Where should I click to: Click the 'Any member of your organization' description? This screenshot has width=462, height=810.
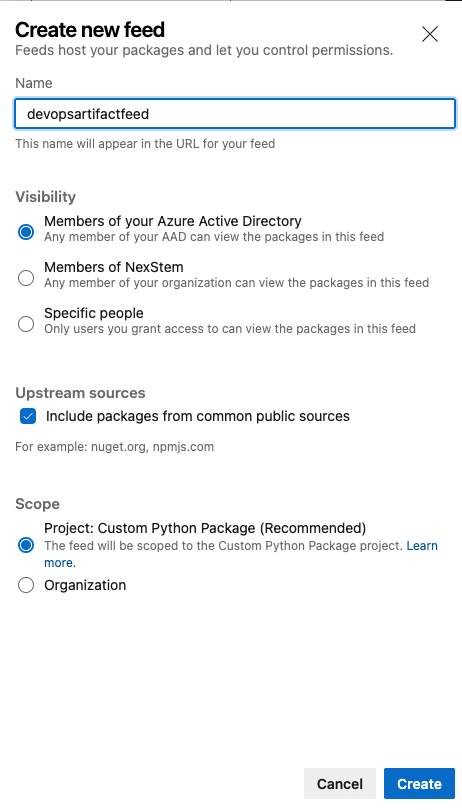(236, 283)
